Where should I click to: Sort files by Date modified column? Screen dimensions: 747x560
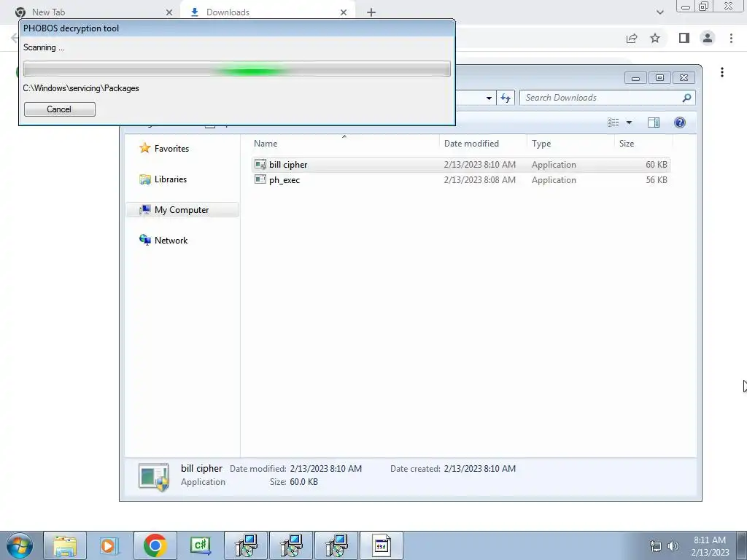[483, 144]
